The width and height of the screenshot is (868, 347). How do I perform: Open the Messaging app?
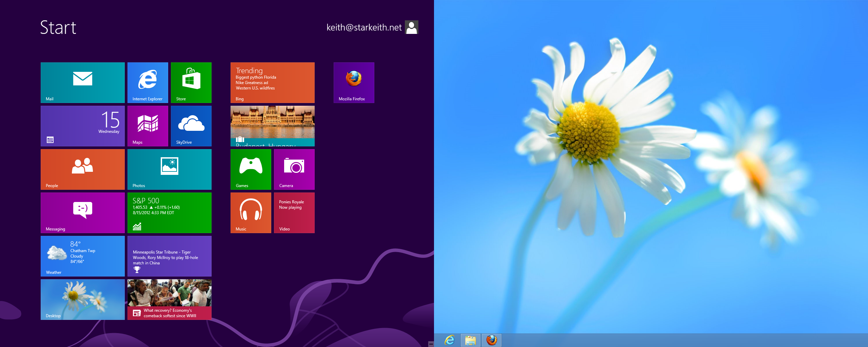[x=82, y=212]
